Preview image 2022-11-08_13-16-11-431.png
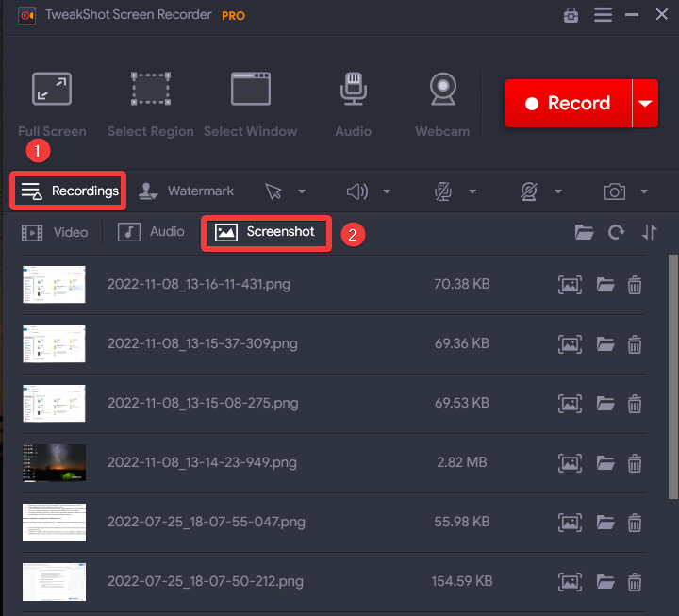 pos(570,285)
